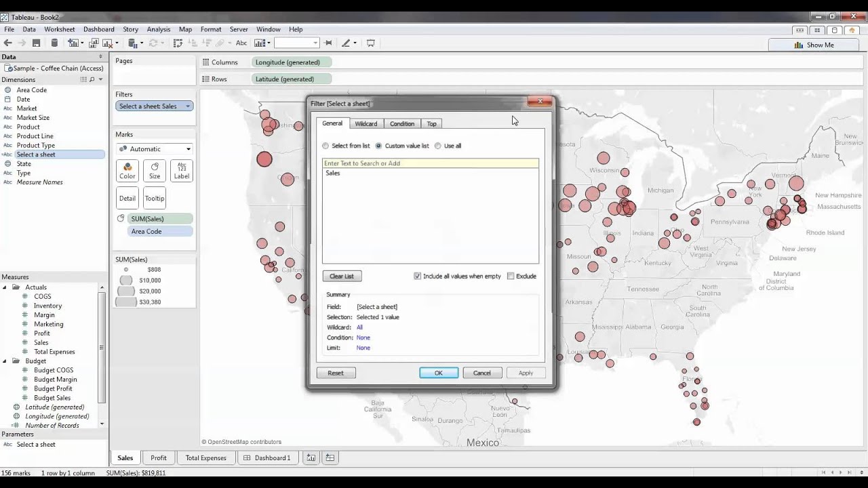The height and width of the screenshot is (488, 868).
Task: Switch to the Top tab in the filter dialog
Action: click(x=432, y=123)
